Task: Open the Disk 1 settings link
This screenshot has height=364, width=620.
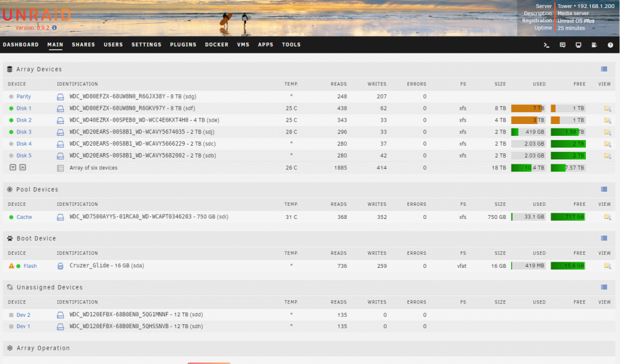Action: [24, 109]
